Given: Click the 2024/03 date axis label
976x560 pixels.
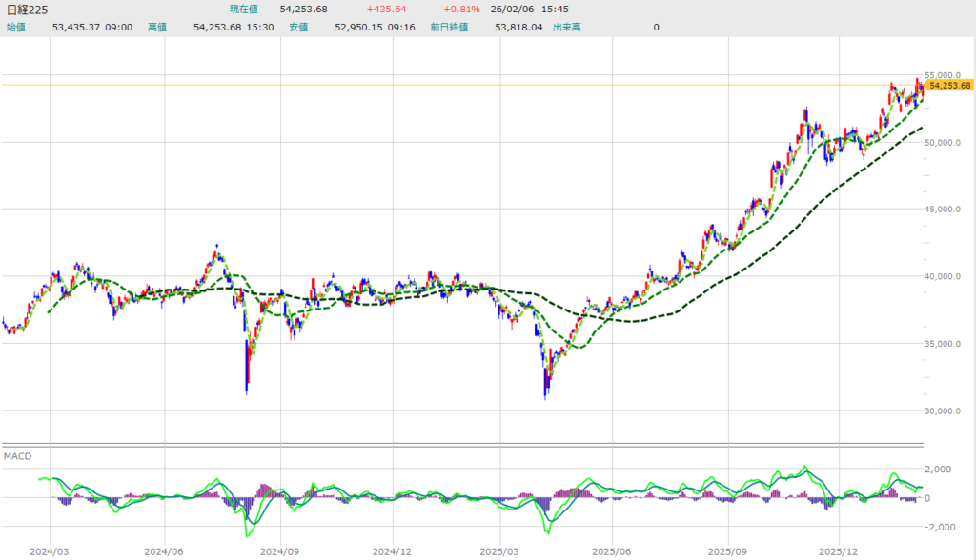Looking at the screenshot, I should point(49,550).
